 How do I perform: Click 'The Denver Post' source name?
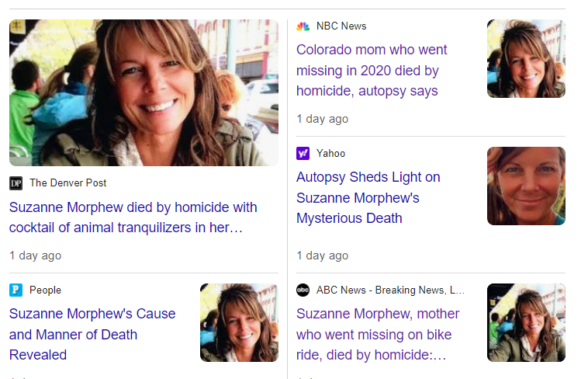pos(68,183)
